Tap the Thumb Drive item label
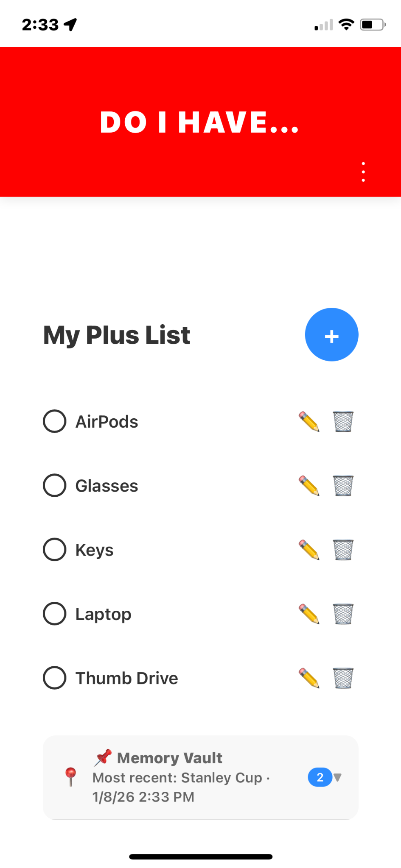Image resolution: width=401 pixels, height=868 pixels. click(x=126, y=678)
